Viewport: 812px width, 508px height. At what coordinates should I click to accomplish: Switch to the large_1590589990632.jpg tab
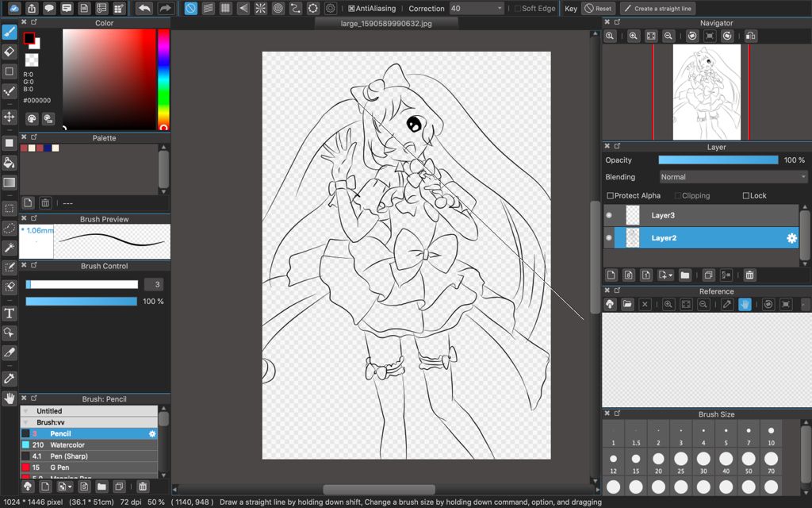386,23
